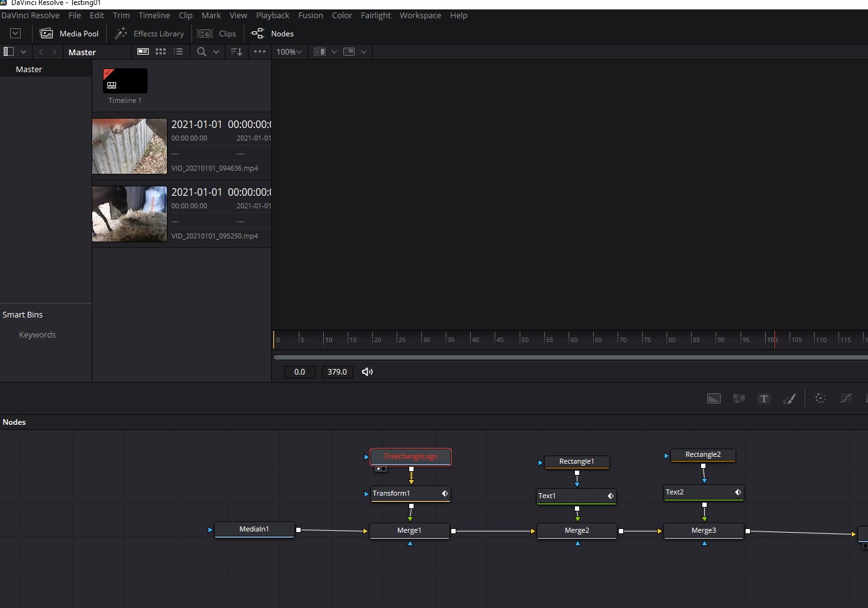868x608 pixels.
Task: Select the Transform1 node
Action: 410,494
